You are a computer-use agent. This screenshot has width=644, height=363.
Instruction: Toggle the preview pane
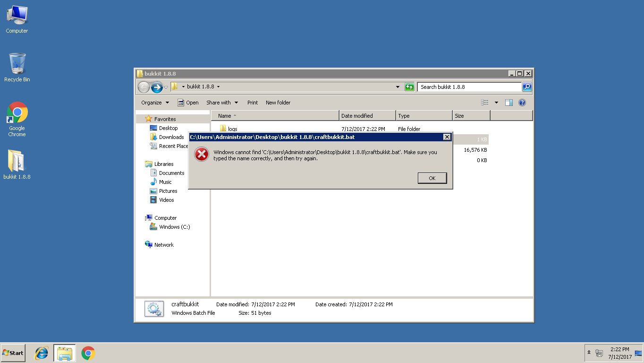509,103
